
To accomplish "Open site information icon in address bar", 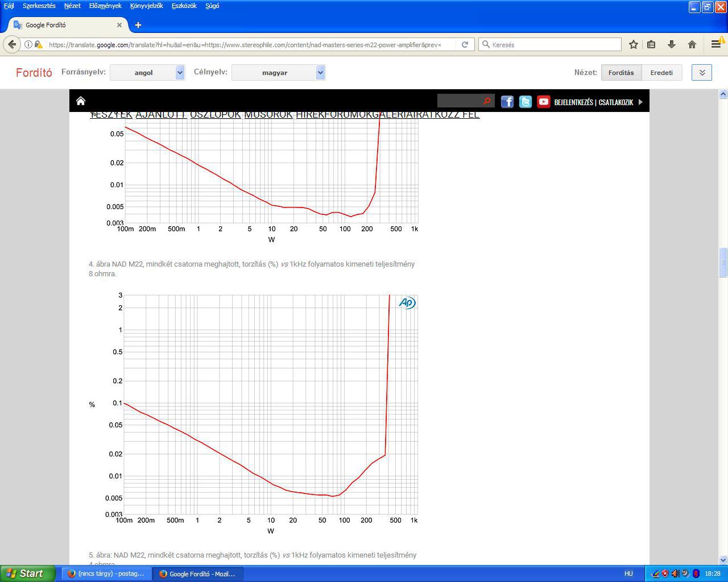I will click(x=28, y=44).
